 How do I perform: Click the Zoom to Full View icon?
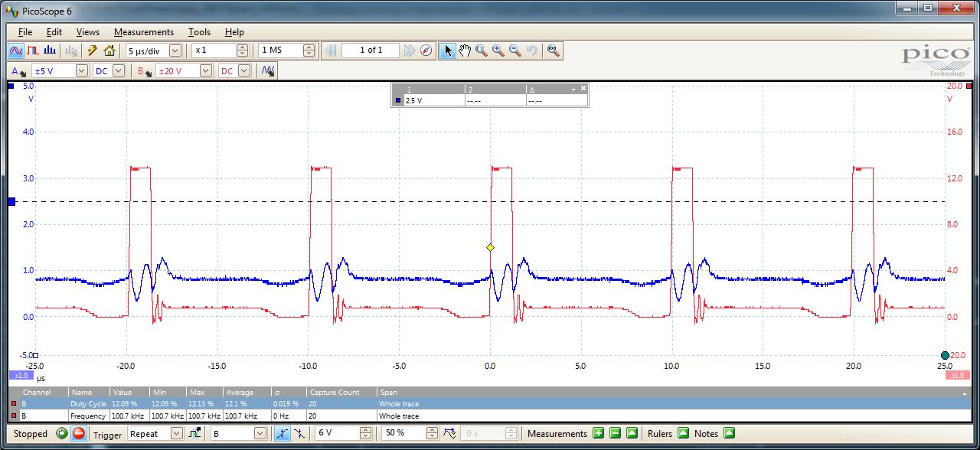553,51
